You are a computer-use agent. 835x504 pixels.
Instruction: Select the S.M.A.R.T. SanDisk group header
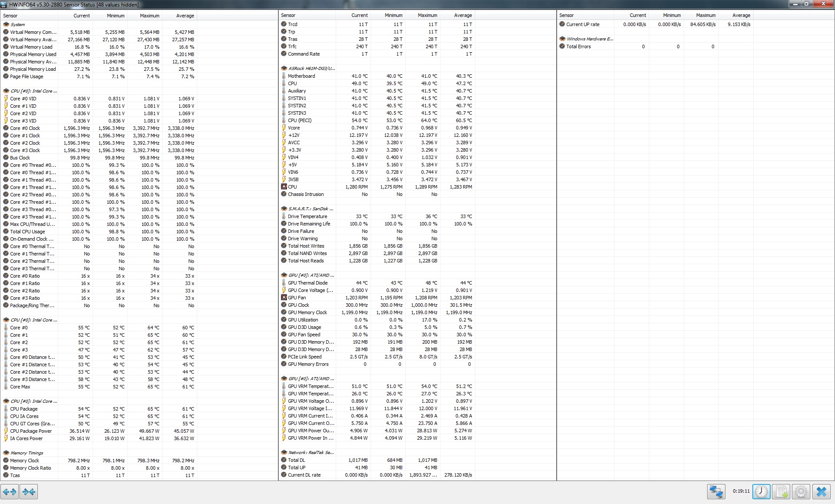pyautogui.click(x=311, y=209)
